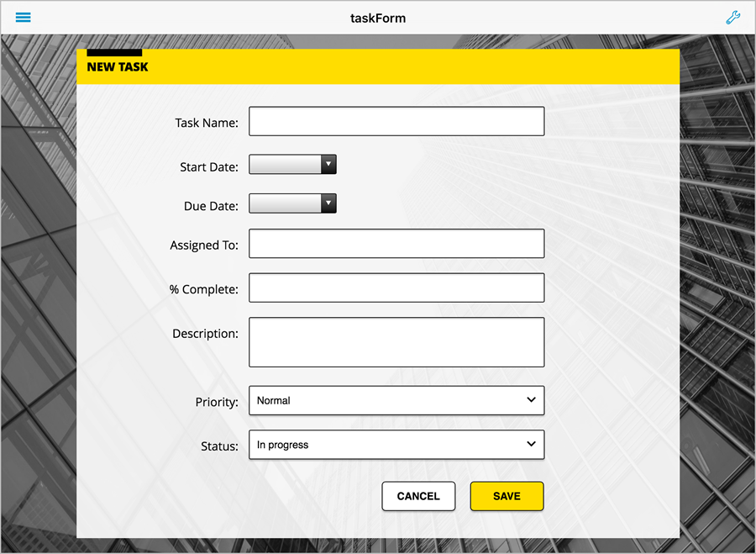
Task: Open the hamburger menu icon
Action: 24,18
